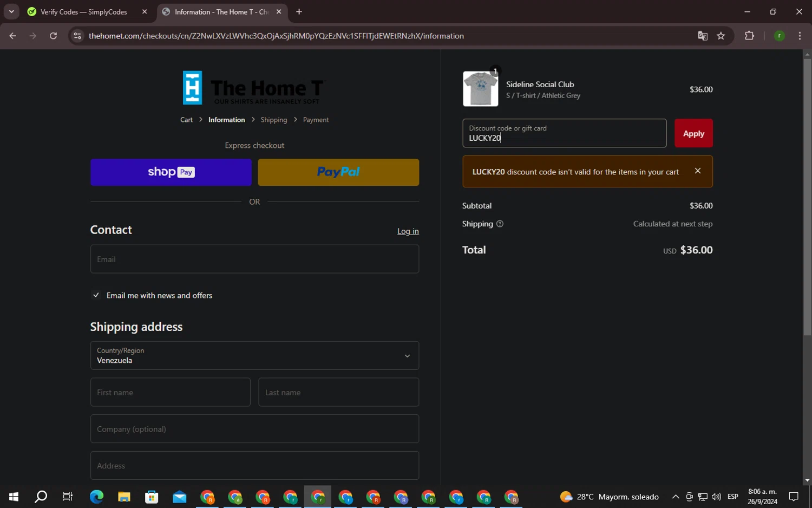The image size is (812, 508).
Task: Go to Cart breadcrumb
Action: (x=186, y=120)
